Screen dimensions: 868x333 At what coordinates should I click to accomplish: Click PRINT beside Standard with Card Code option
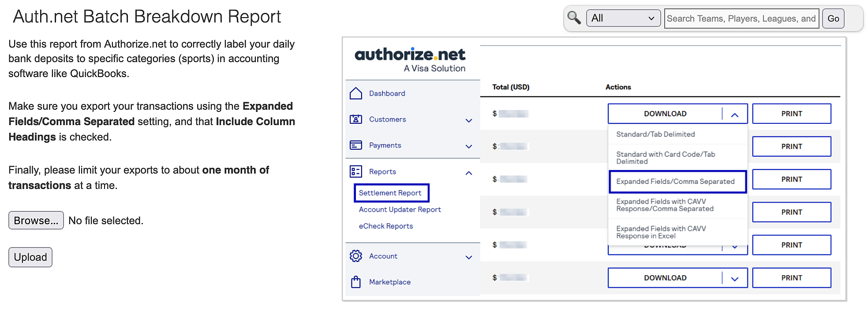click(792, 147)
